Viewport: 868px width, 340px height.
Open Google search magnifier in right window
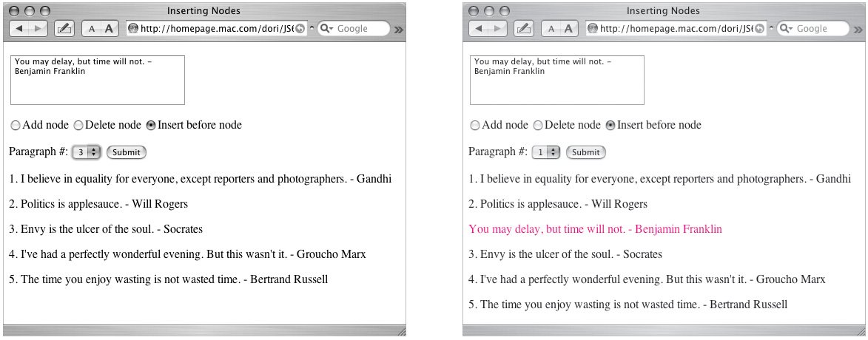(786, 29)
